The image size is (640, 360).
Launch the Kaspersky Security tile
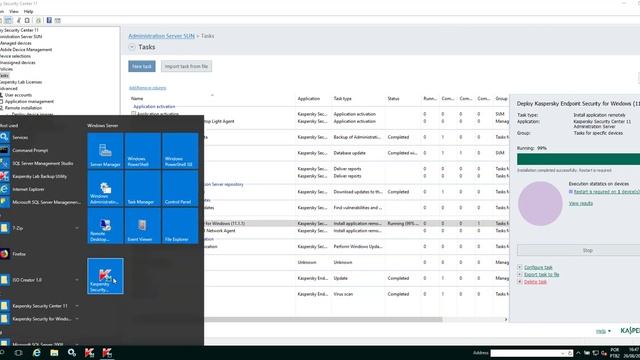click(x=105, y=276)
